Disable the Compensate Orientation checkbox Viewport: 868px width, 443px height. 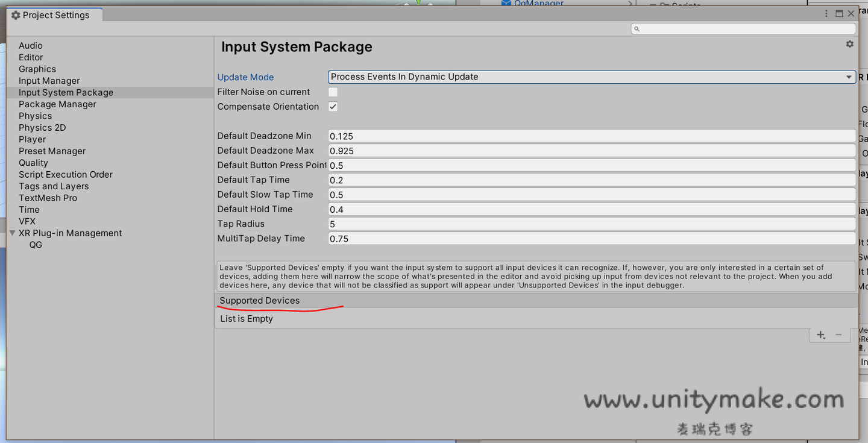[332, 107]
